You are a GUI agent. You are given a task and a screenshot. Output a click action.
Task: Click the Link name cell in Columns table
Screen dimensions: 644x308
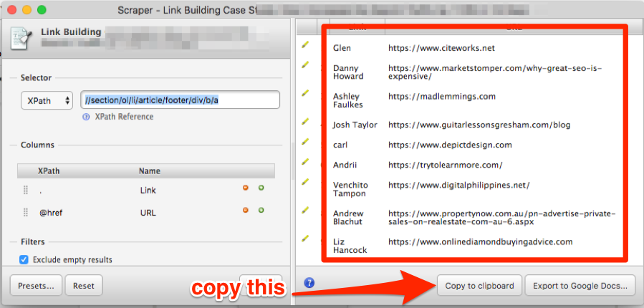click(x=148, y=191)
